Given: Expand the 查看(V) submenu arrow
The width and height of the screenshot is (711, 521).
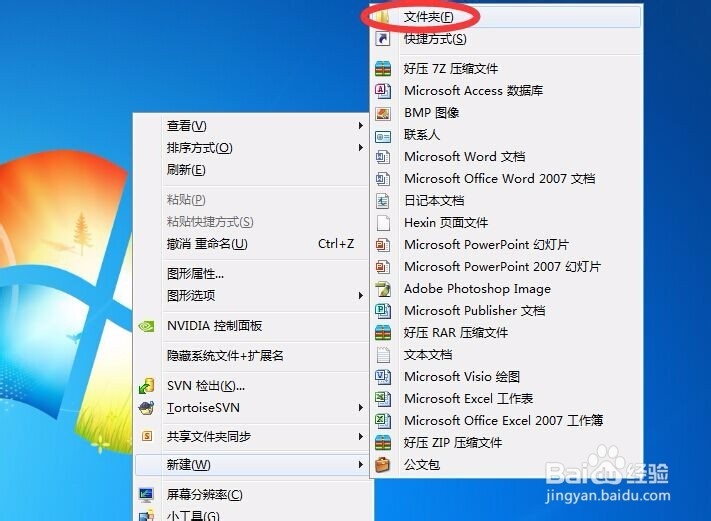Looking at the screenshot, I should click(360, 126).
